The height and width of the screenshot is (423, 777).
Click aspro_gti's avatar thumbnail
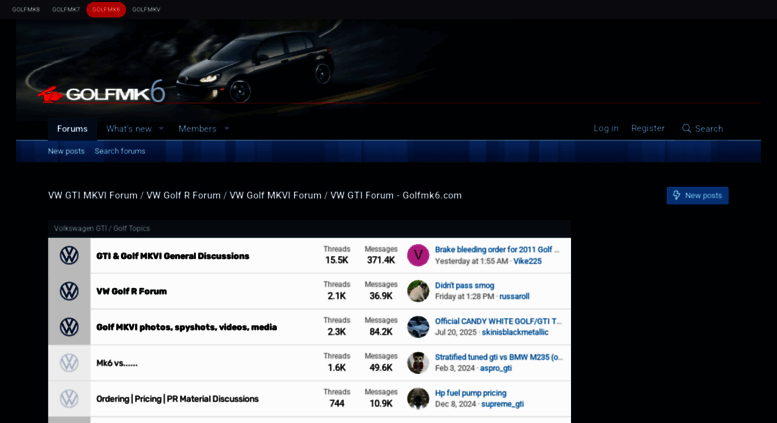click(418, 363)
